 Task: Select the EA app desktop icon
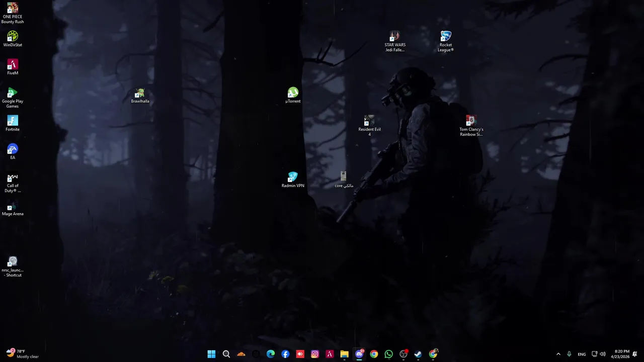(x=13, y=152)
